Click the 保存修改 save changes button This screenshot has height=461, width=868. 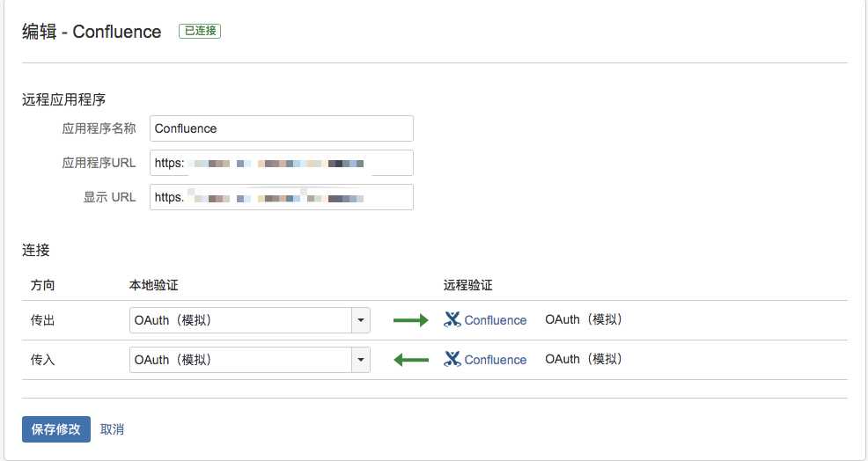point(56,429)
